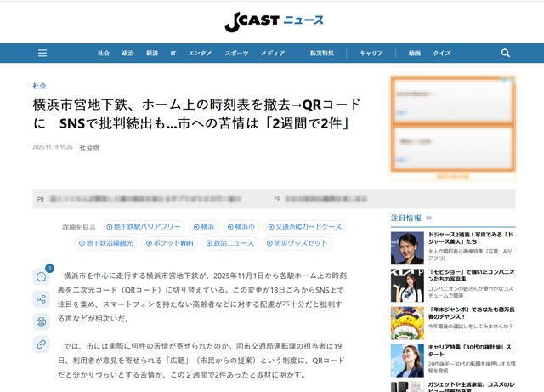Click the first PR text link
The height and width of the screenshot is (392, 544).
click(145, 199)
